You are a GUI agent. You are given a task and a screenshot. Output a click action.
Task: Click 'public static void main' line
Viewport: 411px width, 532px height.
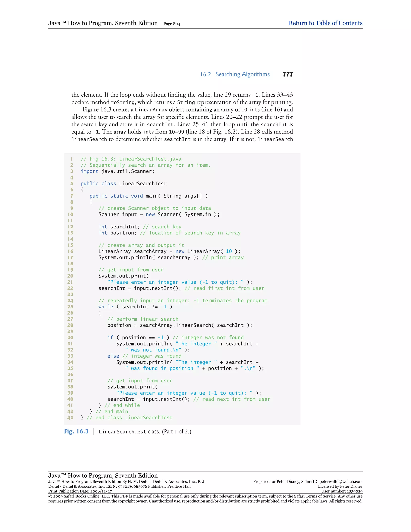[149, 196]
